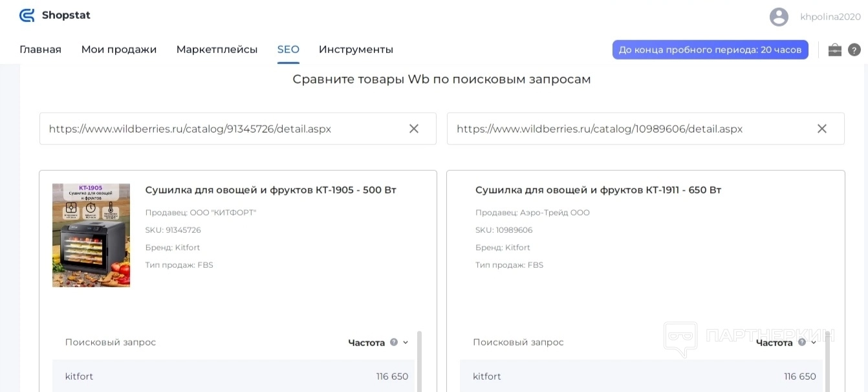Expand left Частота sort chevron

[x=406, y=343]
